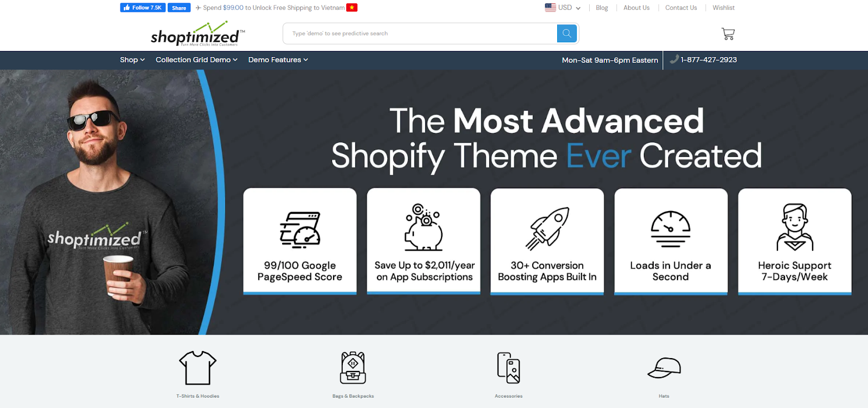Expand the Collection Grid Demo menu
This screenshot has height=408, width=868.
click(x=196, y=60)
